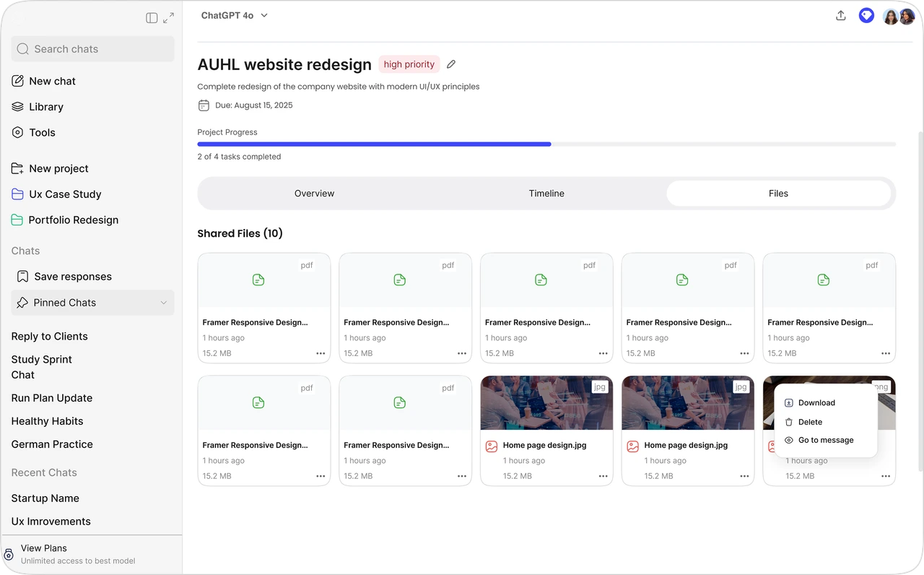Toggle the sidebar panel icon

point(152,18)
